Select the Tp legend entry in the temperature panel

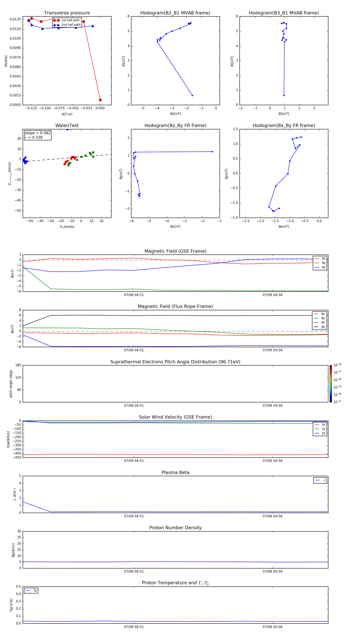tap(31, 591)
